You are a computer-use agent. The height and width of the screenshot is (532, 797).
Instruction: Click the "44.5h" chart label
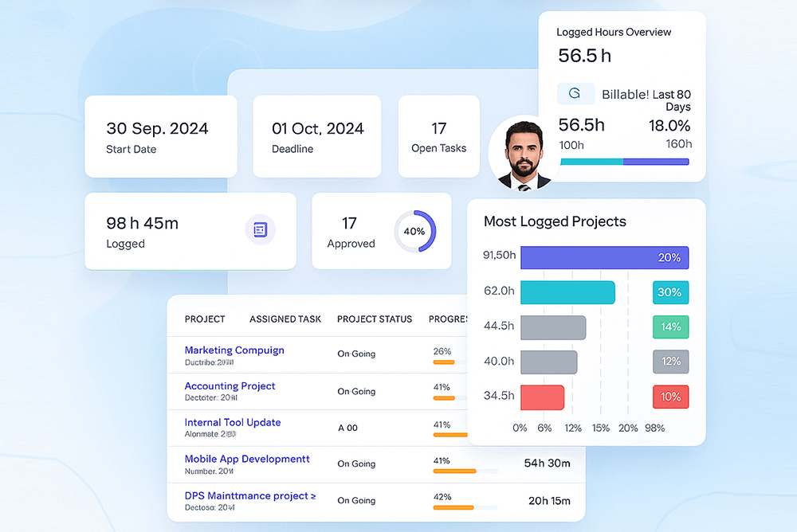(499, 326)
